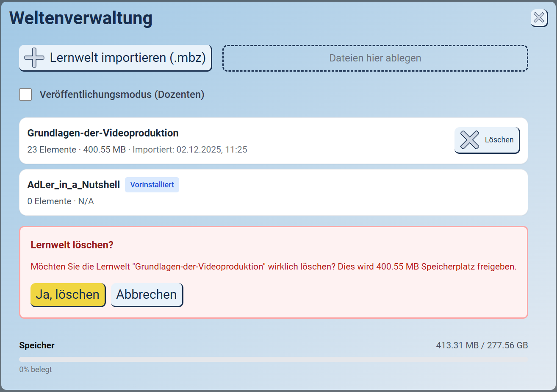Click the world name Grundlagen-der-Videoproduktion
Image resolution: width=557 pixels, height=392 pixels.
pos(103,133)
